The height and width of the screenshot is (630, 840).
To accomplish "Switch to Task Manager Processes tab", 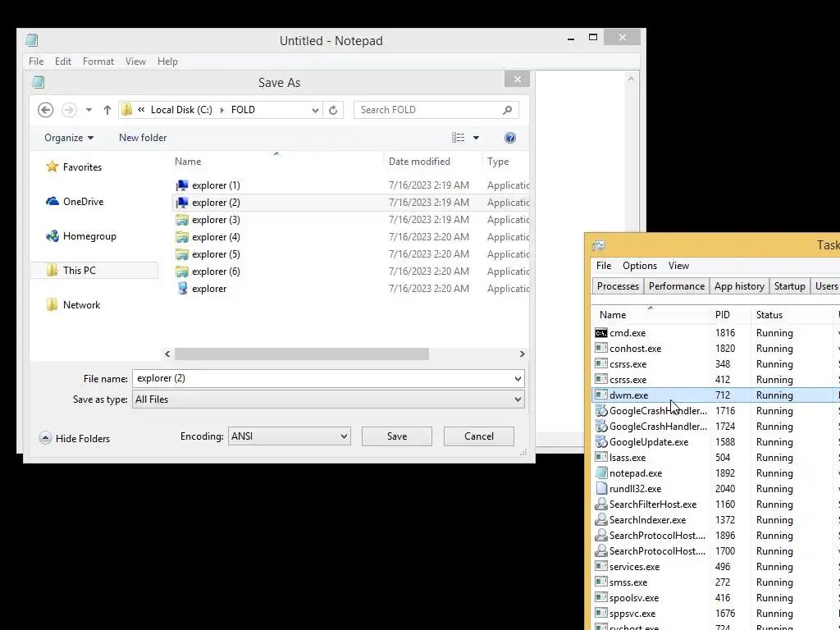I will click(x=618, y=286).
